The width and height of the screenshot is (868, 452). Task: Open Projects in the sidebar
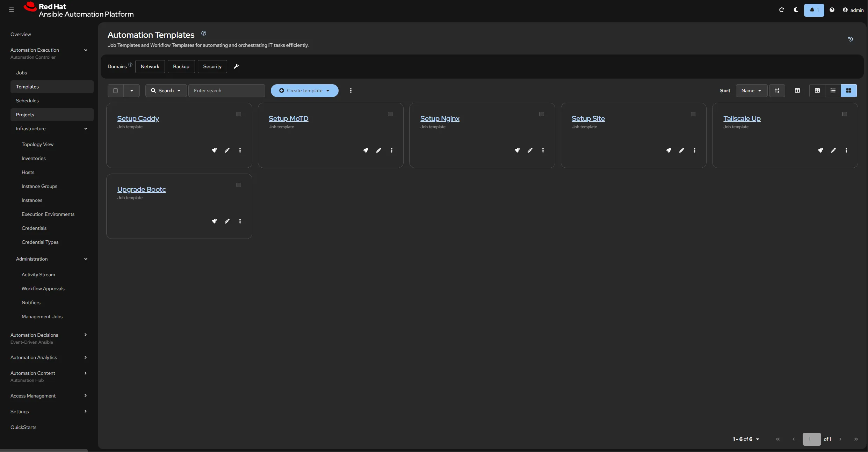(x=52, y=115)
